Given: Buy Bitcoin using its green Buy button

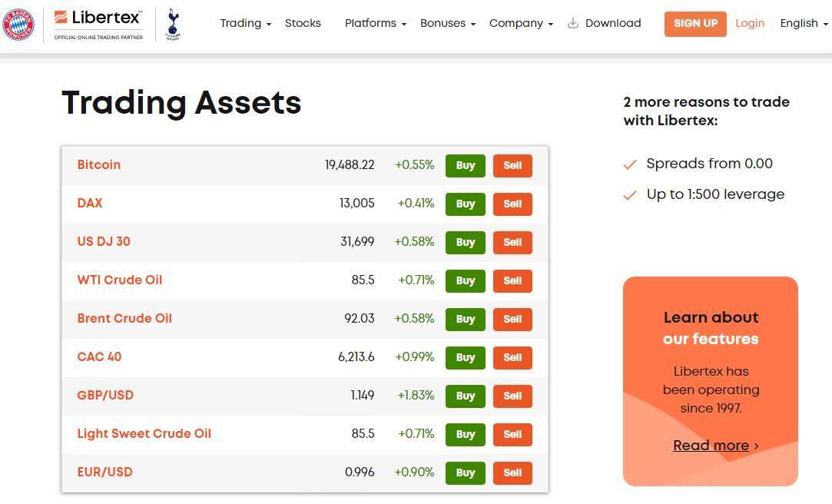Looking at the screenshot, I should click(x=465, y=165).
